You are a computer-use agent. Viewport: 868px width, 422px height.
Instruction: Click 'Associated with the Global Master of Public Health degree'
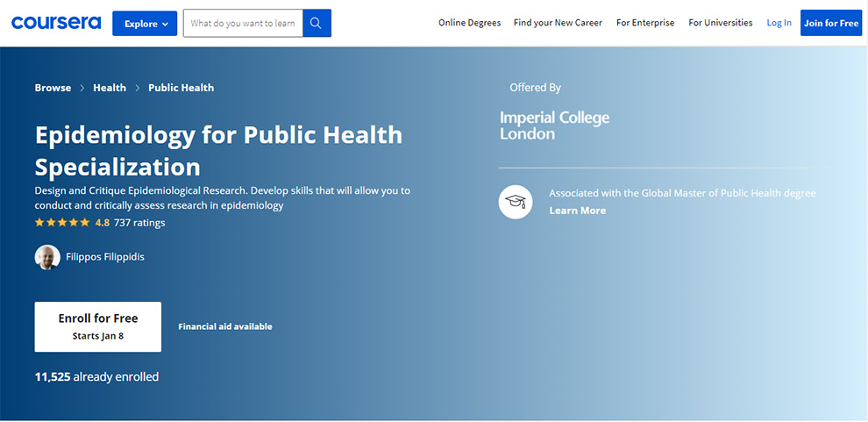pyautogui.click(x=682, y=193)
